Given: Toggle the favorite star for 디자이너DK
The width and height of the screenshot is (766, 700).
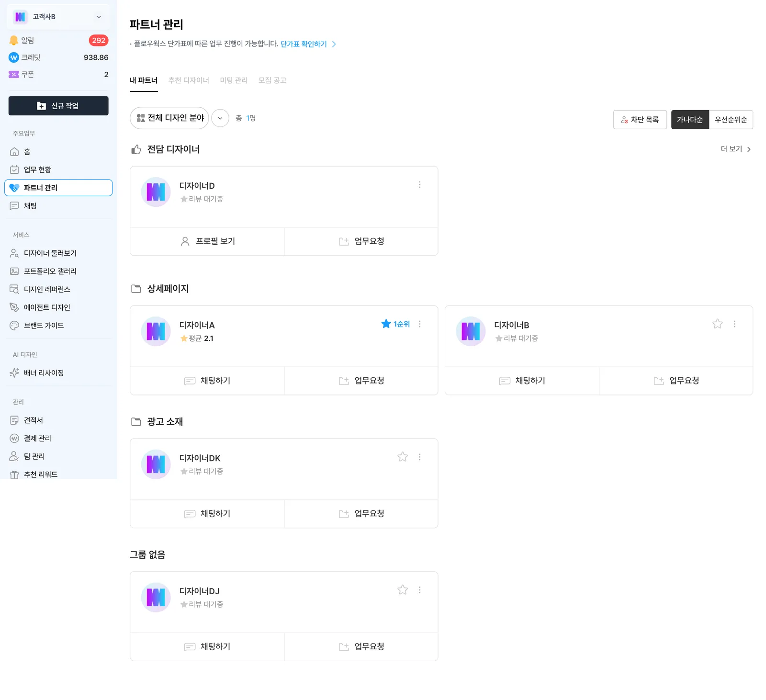Looking at the screenshot, I should [x=403, y=457].
